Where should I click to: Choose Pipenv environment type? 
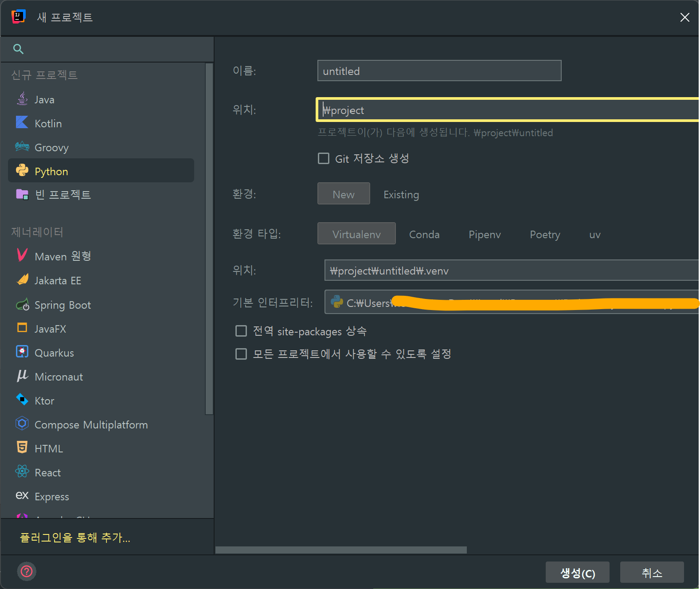pos(485,235)
